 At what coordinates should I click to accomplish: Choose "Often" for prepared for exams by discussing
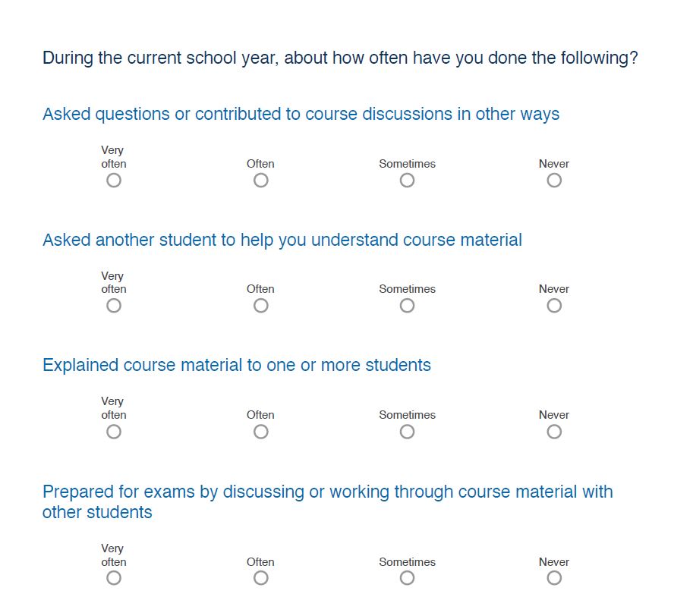pyautogui.click(x=261, y=578)
